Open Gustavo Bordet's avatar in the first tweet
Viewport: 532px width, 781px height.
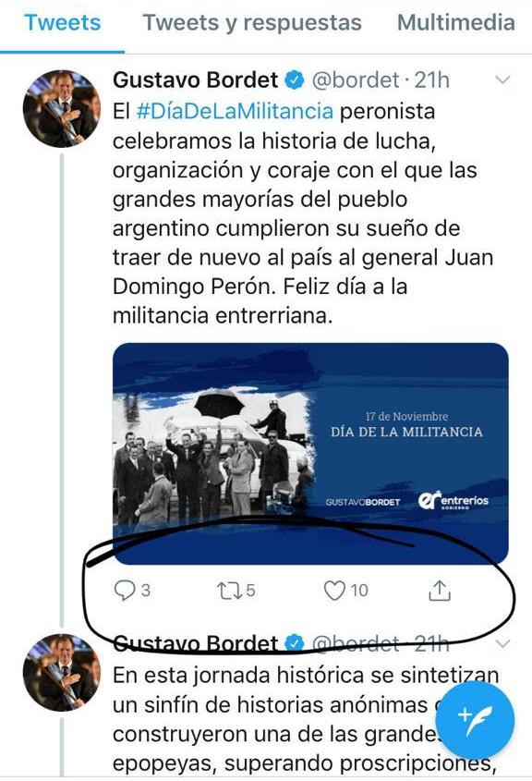pos(62,108)
